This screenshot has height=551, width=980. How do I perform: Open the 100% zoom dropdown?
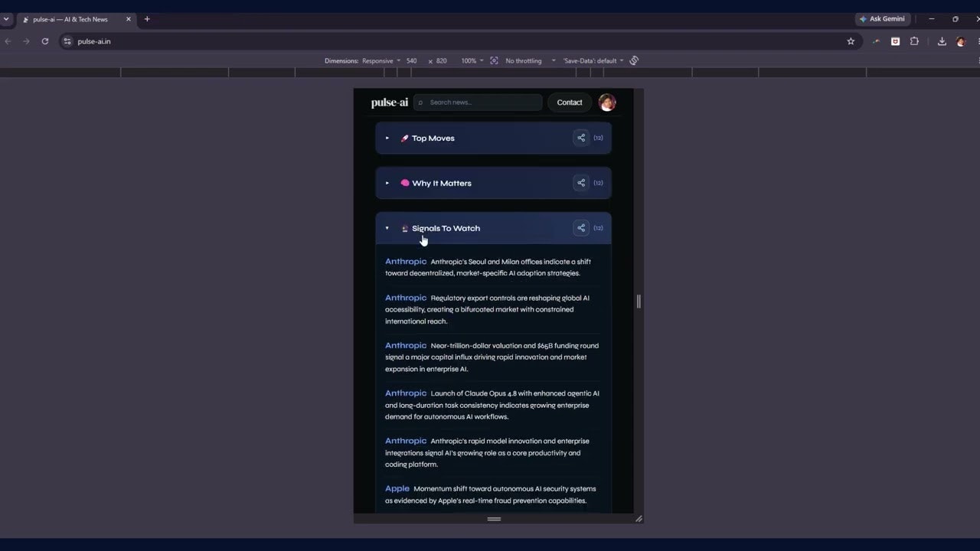472,60
